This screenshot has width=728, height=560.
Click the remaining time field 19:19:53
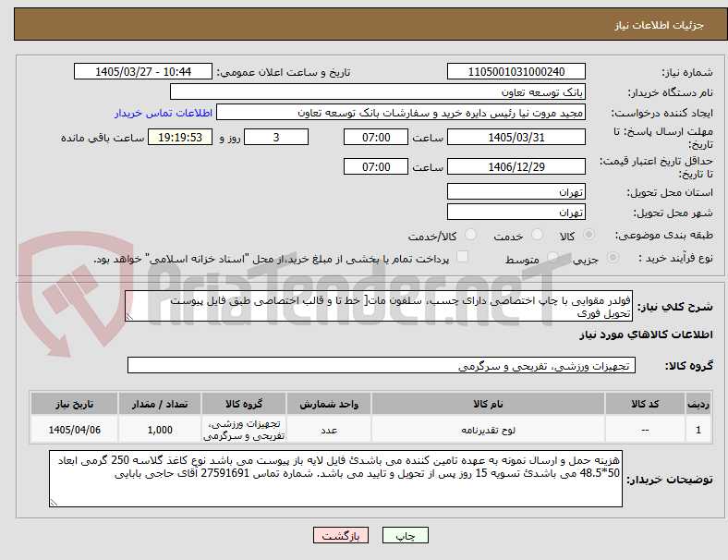pos(180,137)
